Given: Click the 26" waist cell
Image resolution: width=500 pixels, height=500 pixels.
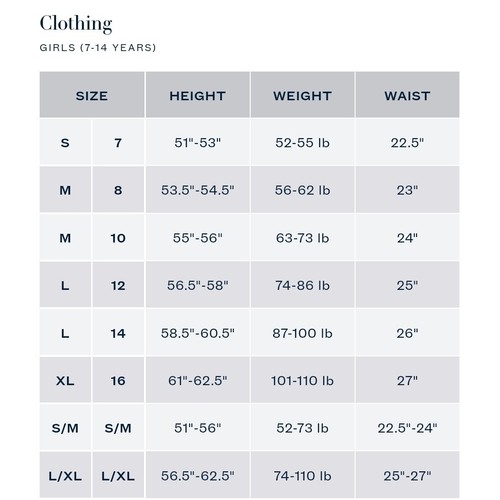Looking at the screenshot, I should [x=407, y=332].
